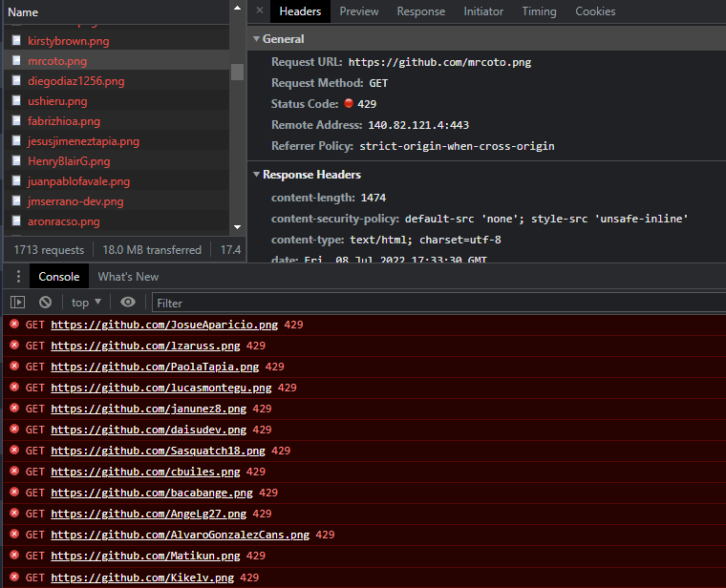Select mrcoto.png request

tap(116, 60)
